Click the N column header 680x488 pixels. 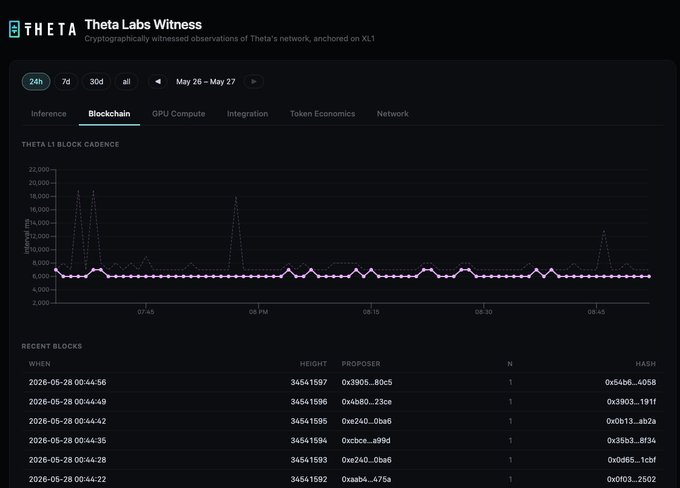(x=510, y=364)
